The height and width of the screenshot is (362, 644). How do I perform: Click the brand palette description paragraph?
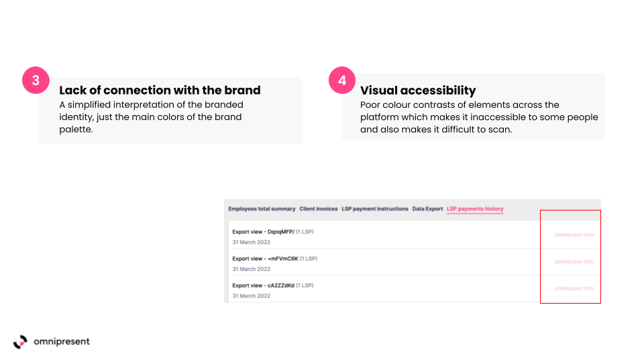[151, 117]
